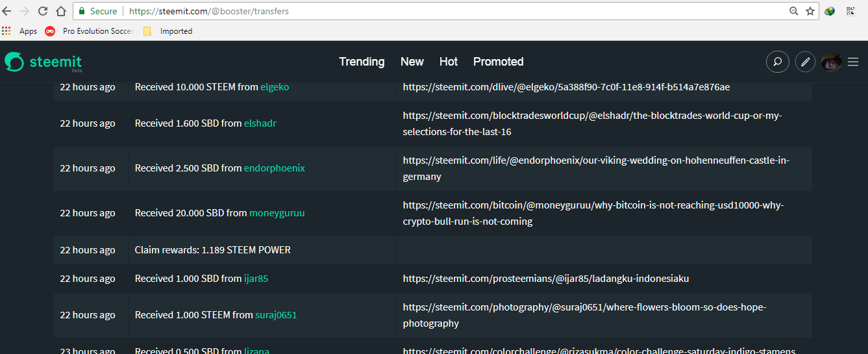The image size is (868, 354).
Task: Open the zoom magnifier in address bar
Action: (793, 11)
